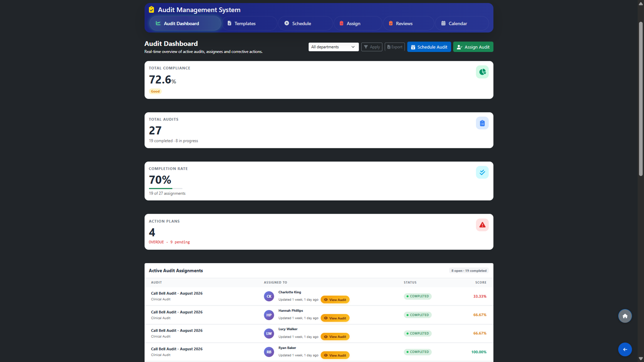Click the 19 of 27 assignments text
Image resolution: width=644 pixels, height=362 pixels.
(167, 194)
